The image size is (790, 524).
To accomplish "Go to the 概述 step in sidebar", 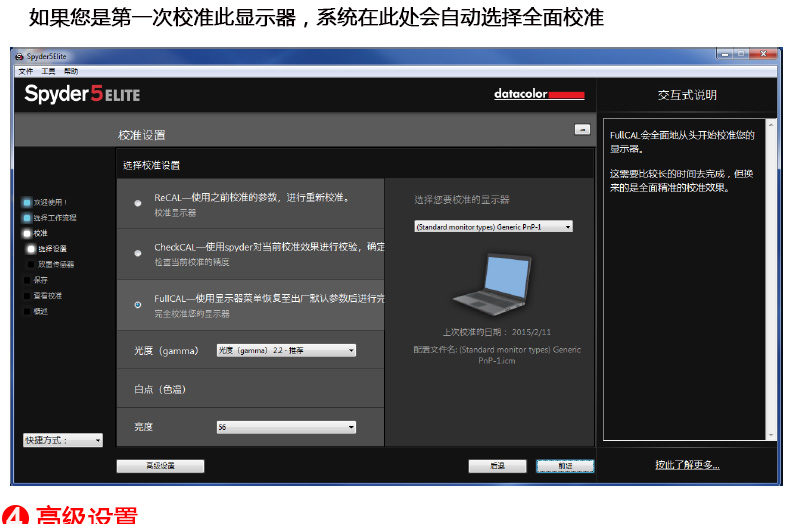I will click(35, 311).
